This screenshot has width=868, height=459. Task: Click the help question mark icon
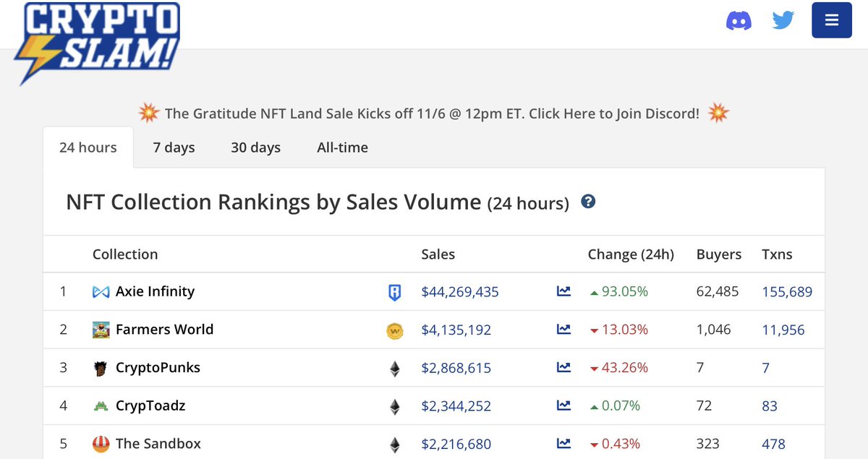[x=588, y=202]
